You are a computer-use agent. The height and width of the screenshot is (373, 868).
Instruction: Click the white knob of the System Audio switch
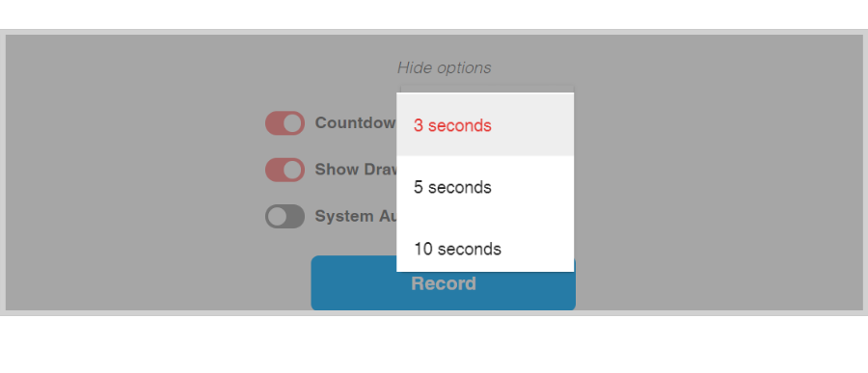pyautogui.click(x=278, y=217)
